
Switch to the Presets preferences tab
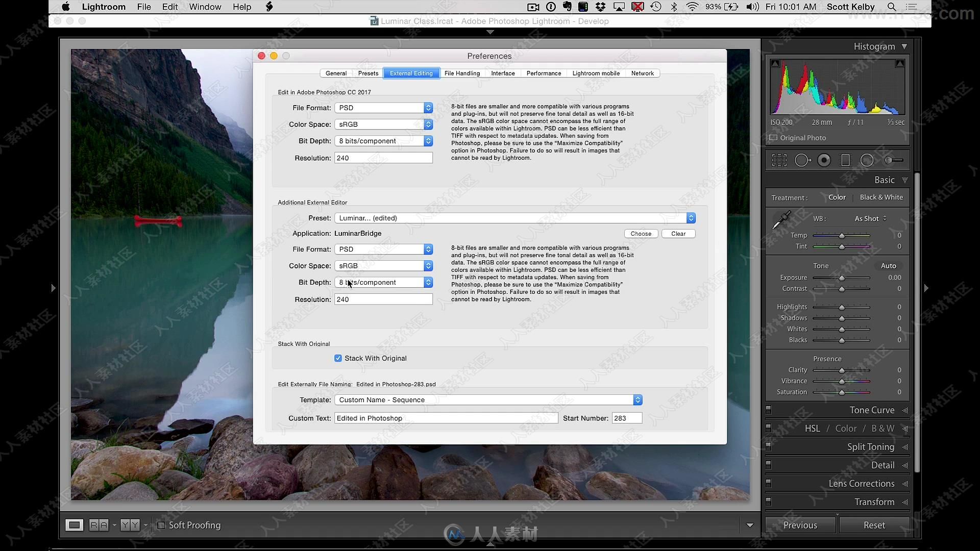[368, 73]
